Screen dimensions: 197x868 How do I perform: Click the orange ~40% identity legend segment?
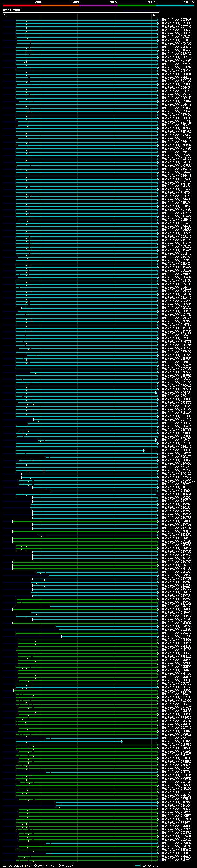click(x=60, y=6)
